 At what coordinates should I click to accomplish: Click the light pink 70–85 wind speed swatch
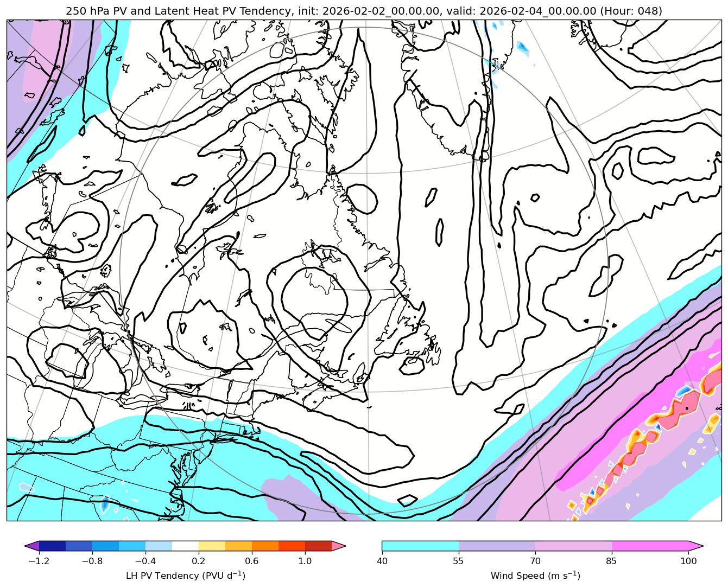click(x=573, y=546)
